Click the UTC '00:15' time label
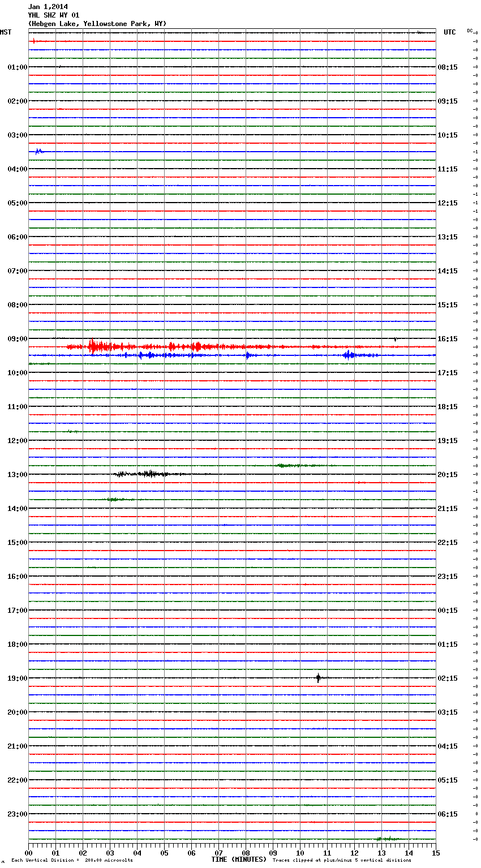 pos(448,611)
